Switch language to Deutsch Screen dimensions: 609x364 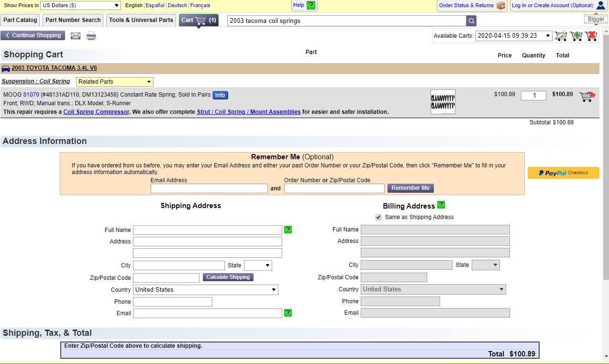(177, 6)
